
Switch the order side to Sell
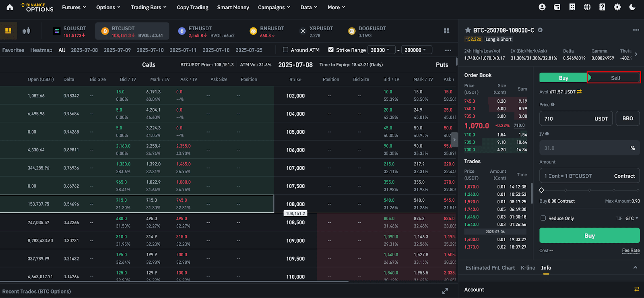615,78
